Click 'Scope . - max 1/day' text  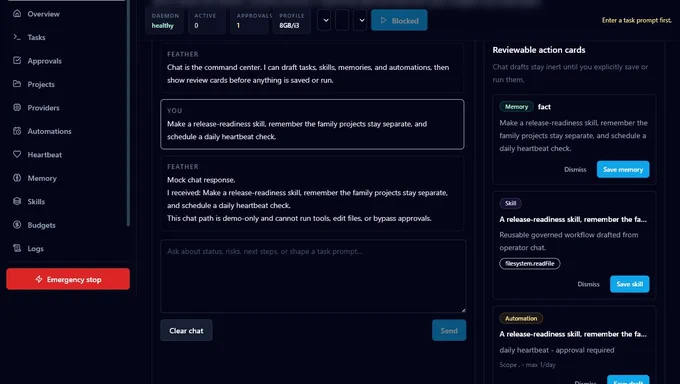(527, 364)
